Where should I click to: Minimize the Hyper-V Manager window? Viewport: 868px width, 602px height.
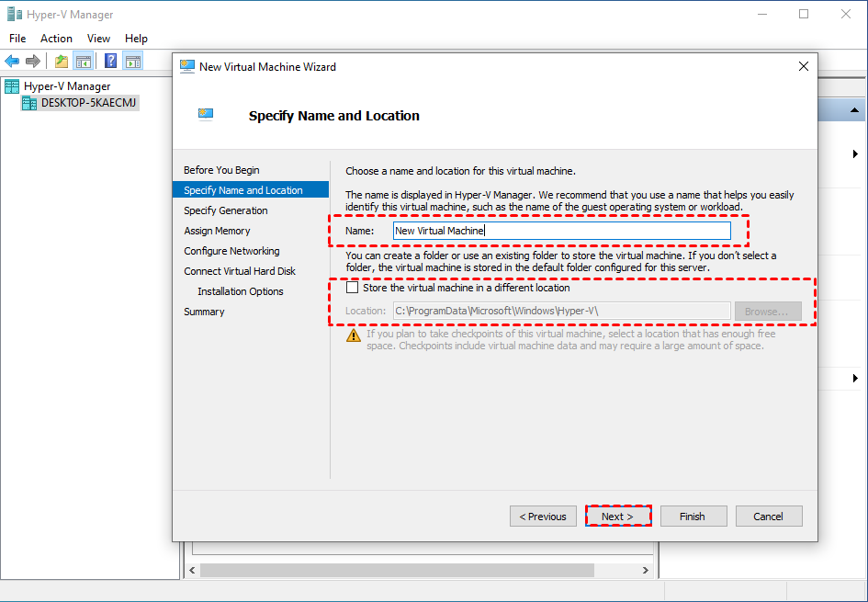pyautogui.click(x=762, y=14)
